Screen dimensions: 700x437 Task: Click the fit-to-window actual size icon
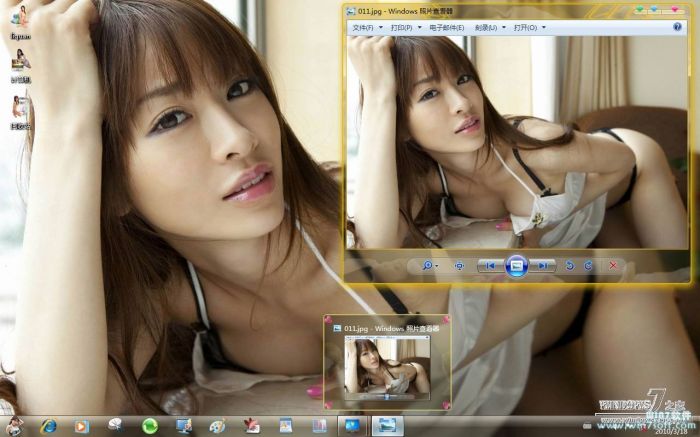pos(459,266)
